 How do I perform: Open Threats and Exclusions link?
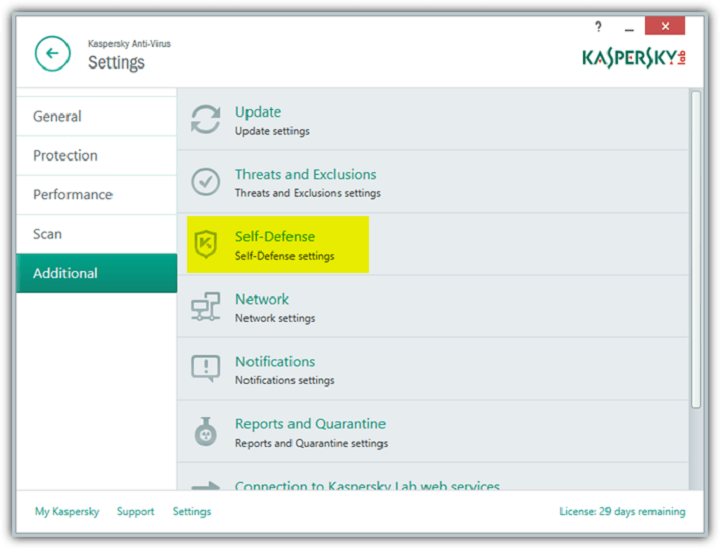(305, 175)
